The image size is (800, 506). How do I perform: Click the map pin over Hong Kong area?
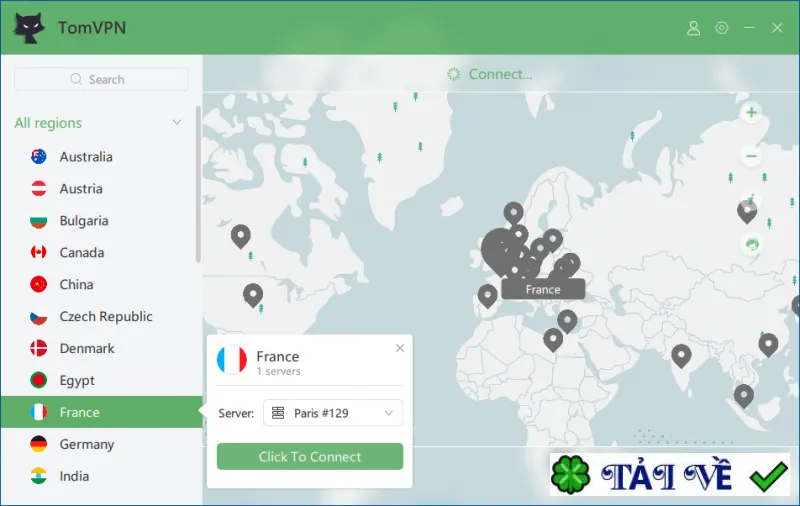[x=768, y=344]
